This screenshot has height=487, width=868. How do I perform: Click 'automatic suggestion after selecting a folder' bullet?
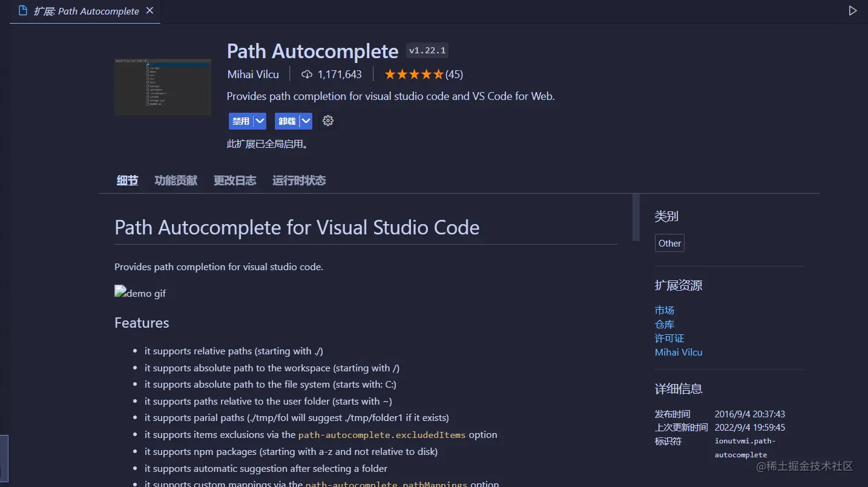pyautogui.click(x=266, y=469)
